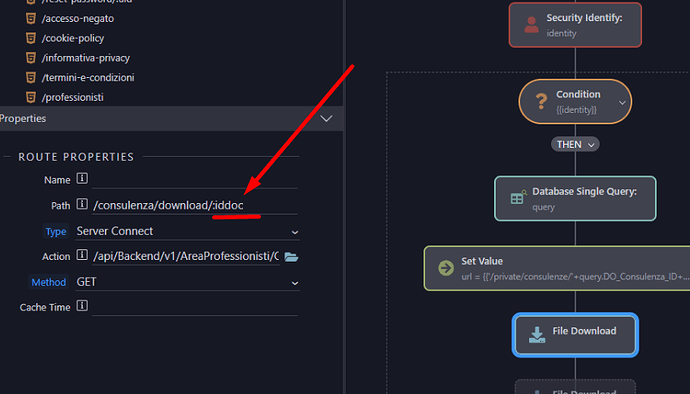Click the info icon next to Path
The height and width of the screenshot is (394, 690).
82,204
